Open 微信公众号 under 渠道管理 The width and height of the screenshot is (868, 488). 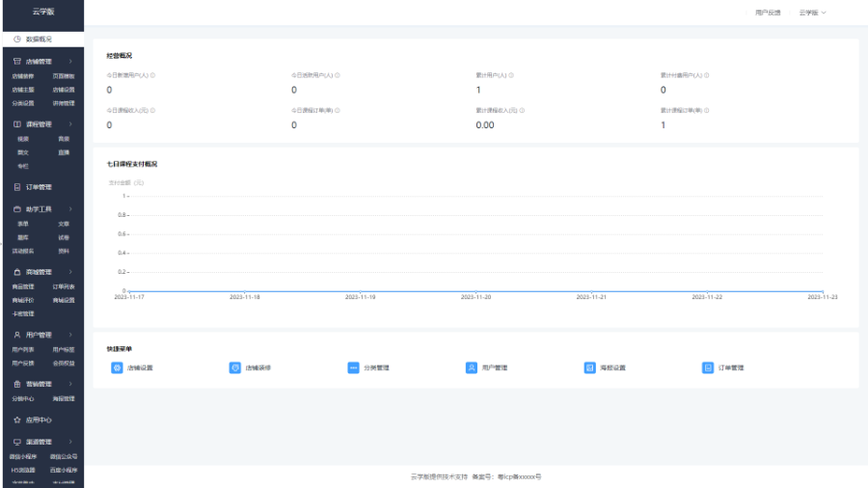click(x=64, y=457)
